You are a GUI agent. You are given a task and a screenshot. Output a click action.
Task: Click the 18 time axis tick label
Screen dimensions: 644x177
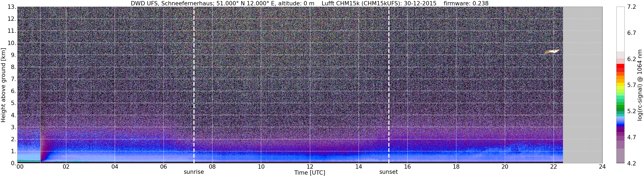(456, 167)
